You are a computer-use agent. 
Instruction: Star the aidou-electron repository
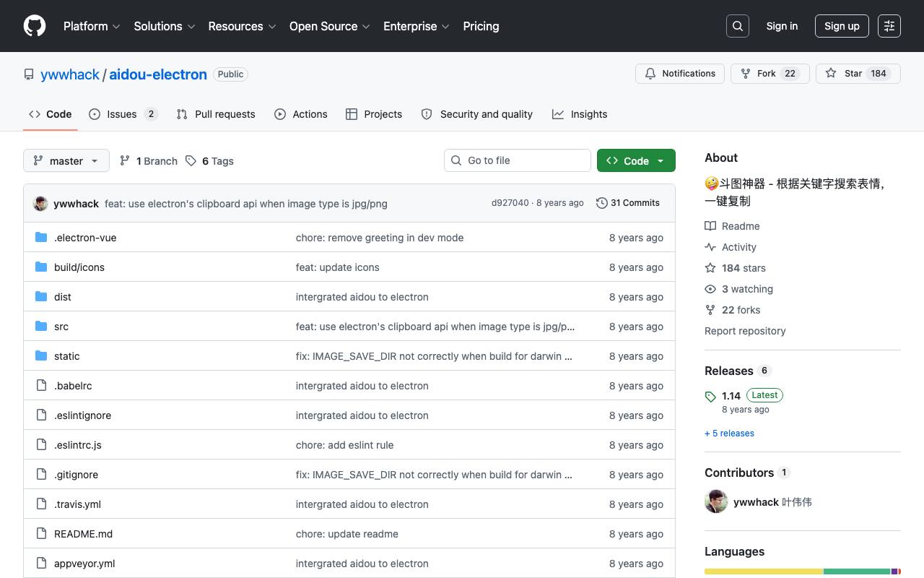click(x=858, y=74)
